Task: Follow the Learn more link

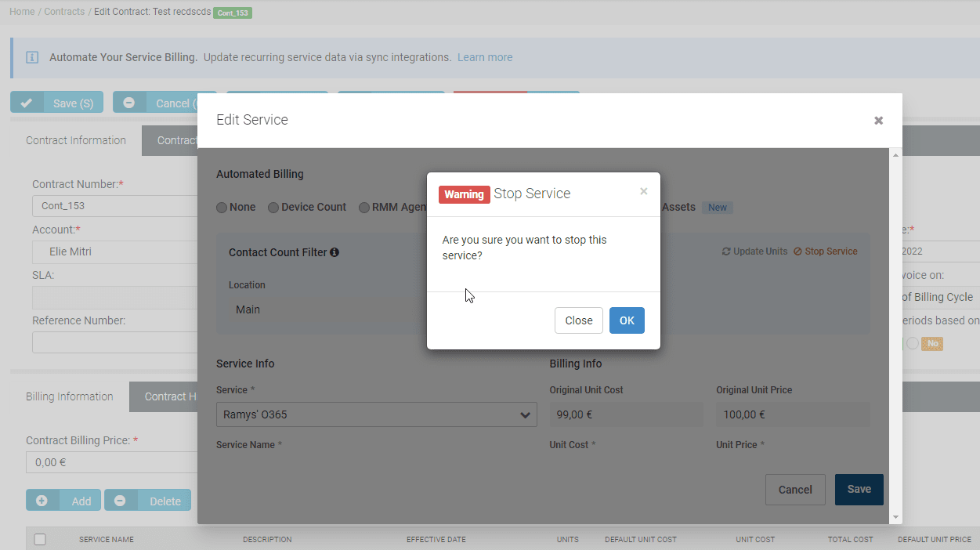Action: click(485, 57)
